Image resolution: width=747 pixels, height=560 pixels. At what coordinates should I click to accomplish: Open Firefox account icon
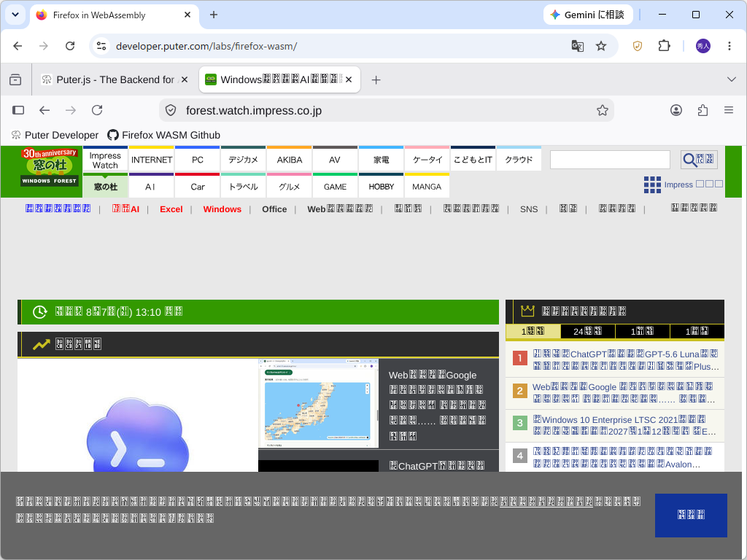click(x=676, y=111)
